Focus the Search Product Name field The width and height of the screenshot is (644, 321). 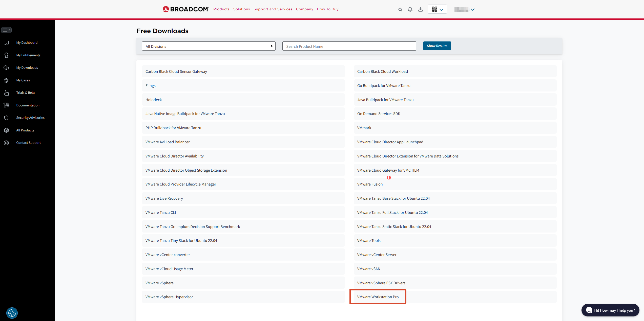pyautogui.click(x=349, y=46)
